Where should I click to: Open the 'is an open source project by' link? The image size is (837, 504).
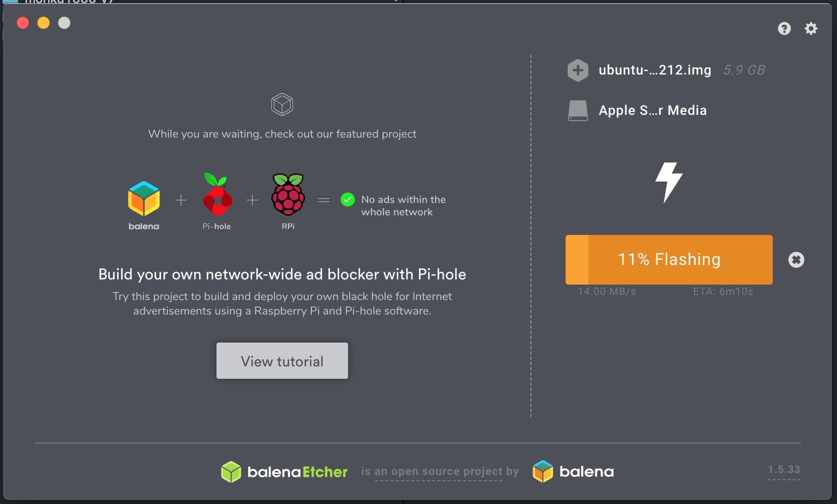coord(440,471)
